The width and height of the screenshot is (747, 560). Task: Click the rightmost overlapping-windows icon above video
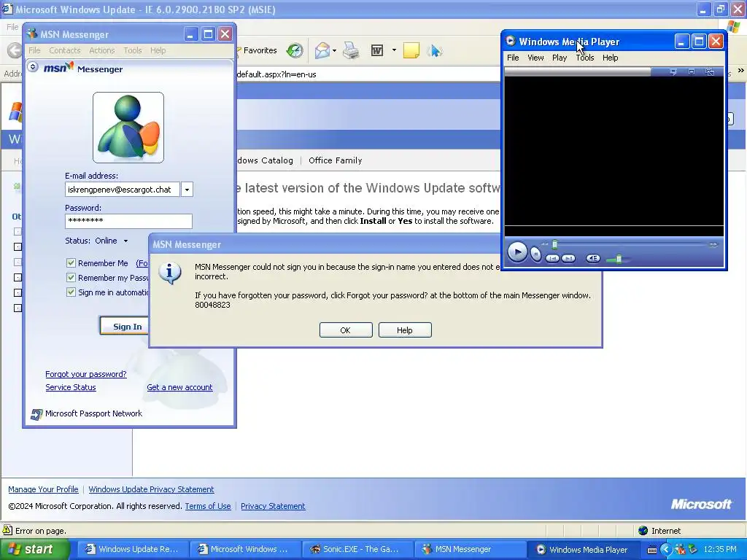click(709, 72)
